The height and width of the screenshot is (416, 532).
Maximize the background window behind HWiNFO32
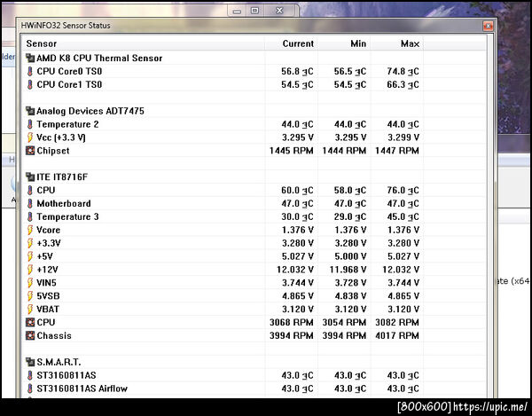point(254,11)
